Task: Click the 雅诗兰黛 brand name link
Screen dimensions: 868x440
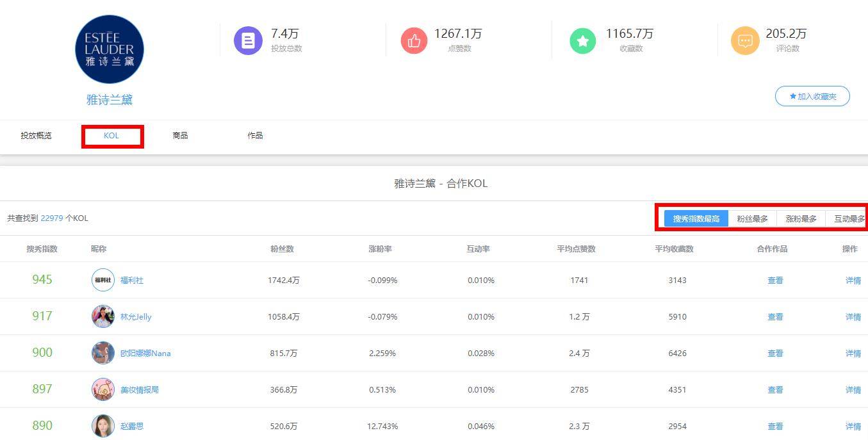Action: pos(110,100)
